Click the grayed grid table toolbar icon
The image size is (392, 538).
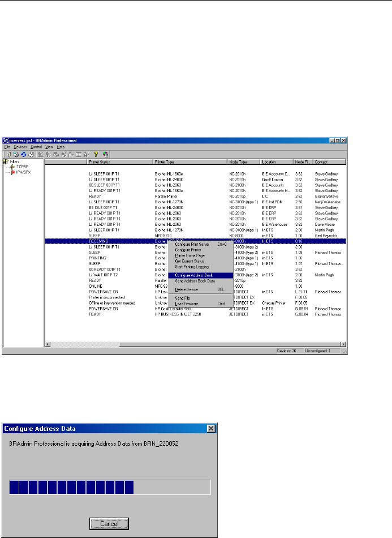(79, 155)
